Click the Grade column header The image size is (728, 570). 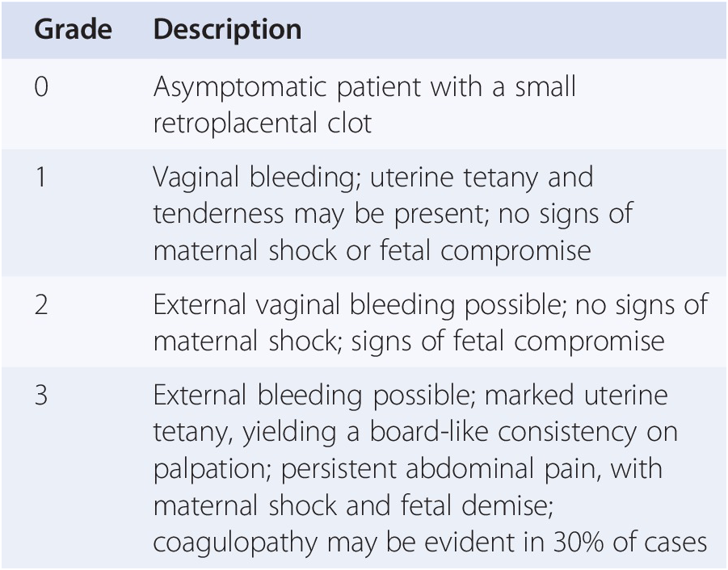pyautogui.click(x=73, y=30)
